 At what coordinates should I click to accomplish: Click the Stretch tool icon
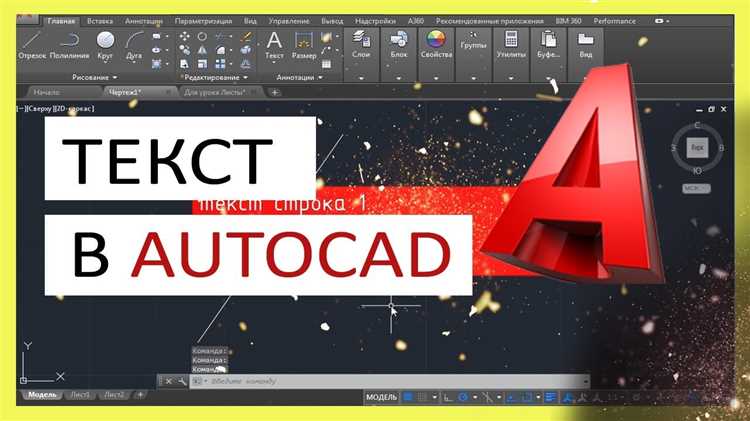pyautogui.click(x=184, y=64)
